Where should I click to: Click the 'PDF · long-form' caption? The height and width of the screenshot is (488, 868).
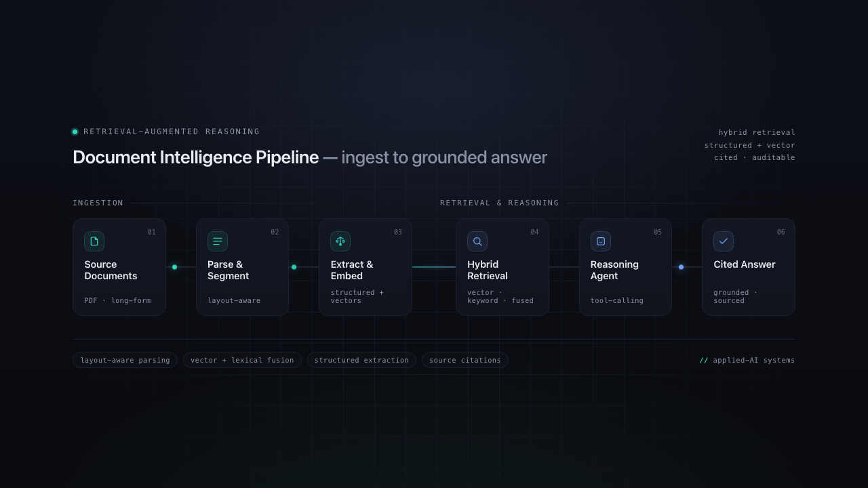pyautogui.click(x=117, y=300)
